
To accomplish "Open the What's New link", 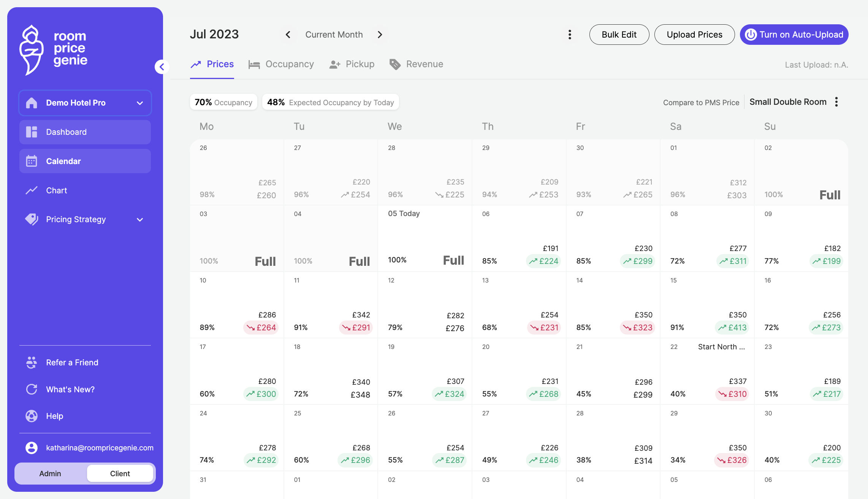I will click(x=70, y=389).
